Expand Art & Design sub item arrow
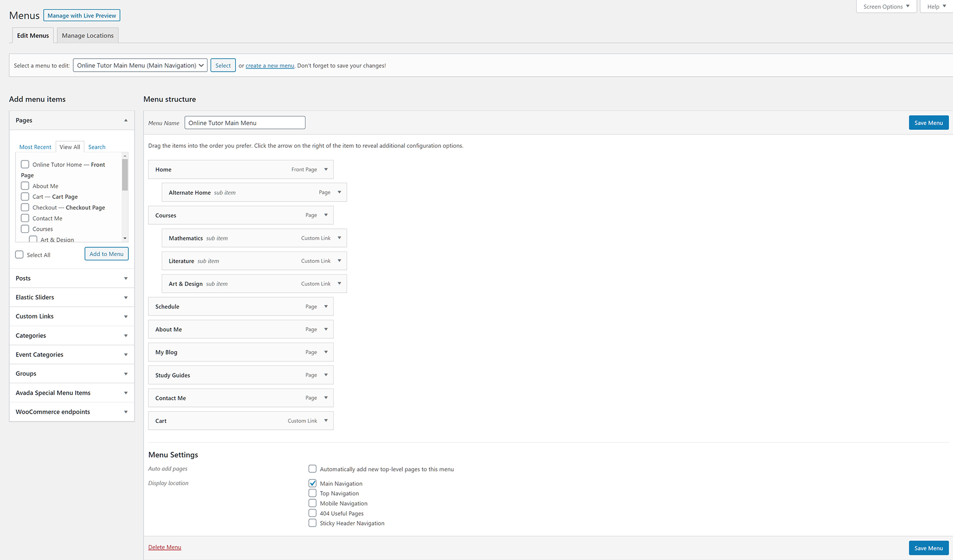953x560 pixels. [339, 283]
